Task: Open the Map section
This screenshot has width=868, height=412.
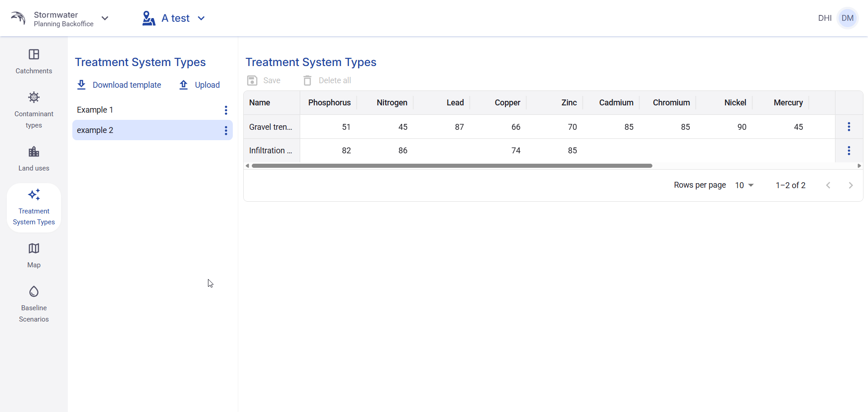Action: click(34, 256)
